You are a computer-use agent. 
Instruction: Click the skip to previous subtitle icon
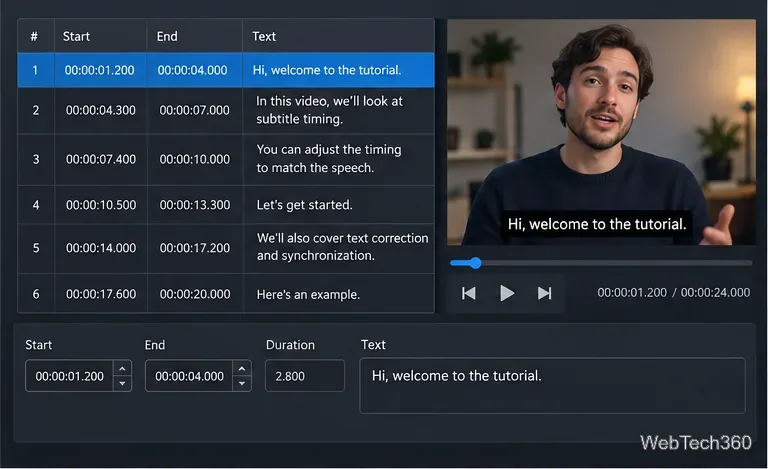pos(469,293)
